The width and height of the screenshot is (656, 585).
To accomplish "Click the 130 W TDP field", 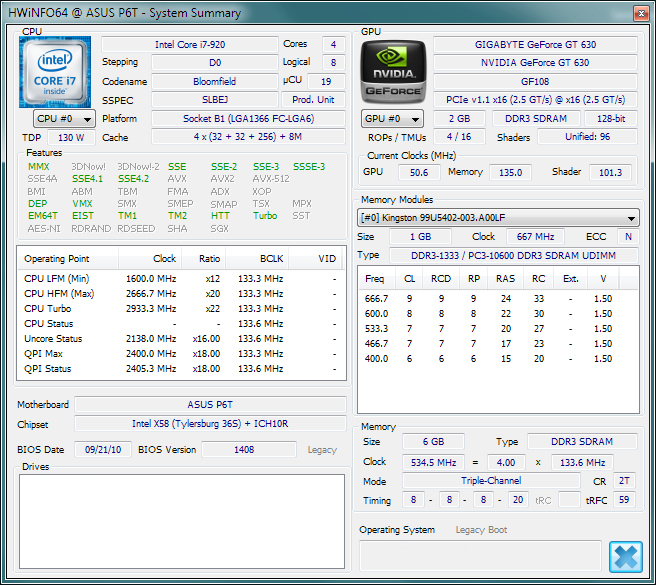I will [x=71, y=138].
